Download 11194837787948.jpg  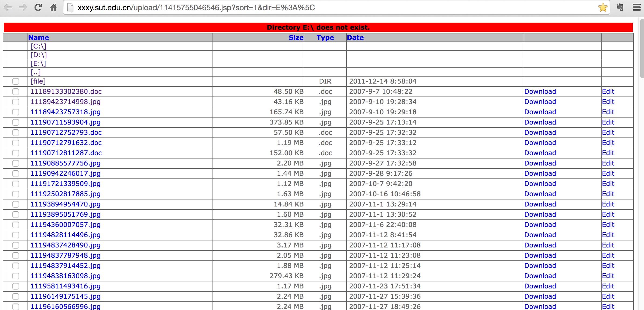(540, 255)
